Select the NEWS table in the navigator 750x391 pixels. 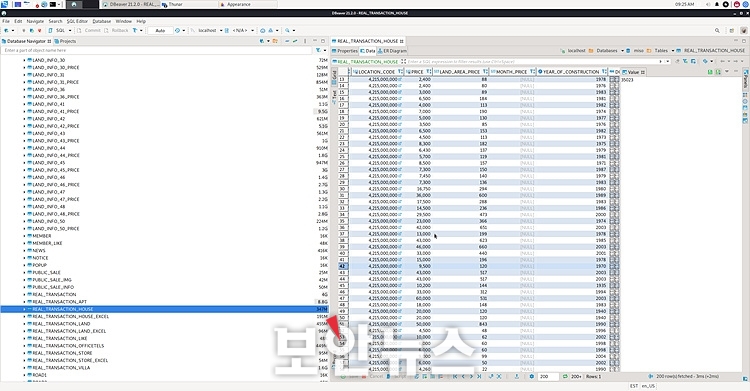[39, 251]
